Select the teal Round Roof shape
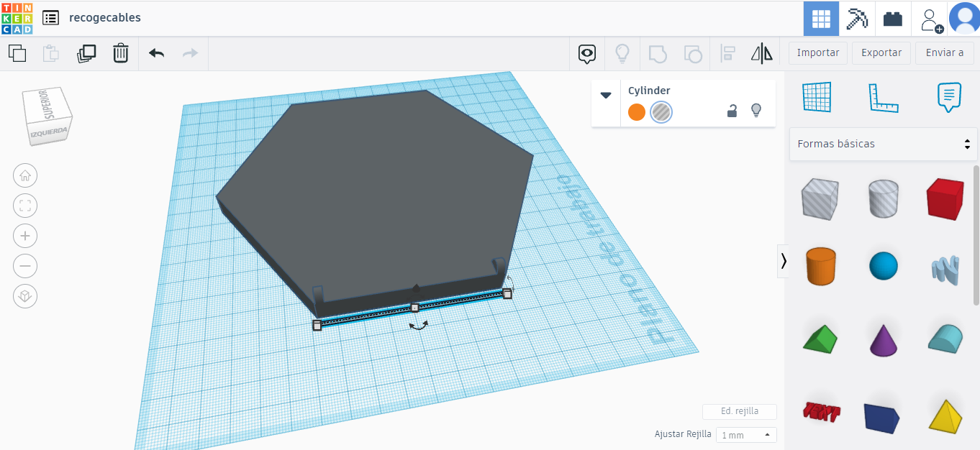This screenshot has height=450, width=980. 945,338
